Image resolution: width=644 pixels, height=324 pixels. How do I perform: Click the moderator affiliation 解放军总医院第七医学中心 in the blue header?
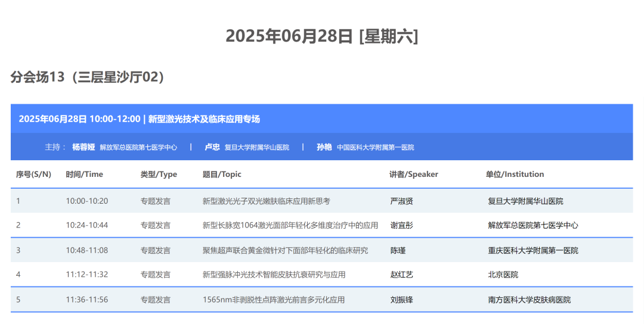point(138,147)
